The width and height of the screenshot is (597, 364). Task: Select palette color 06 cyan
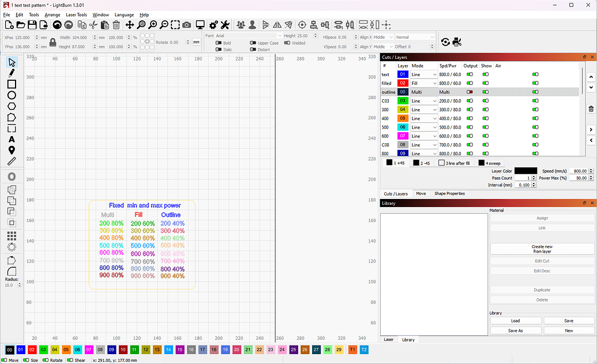(77, 350)
